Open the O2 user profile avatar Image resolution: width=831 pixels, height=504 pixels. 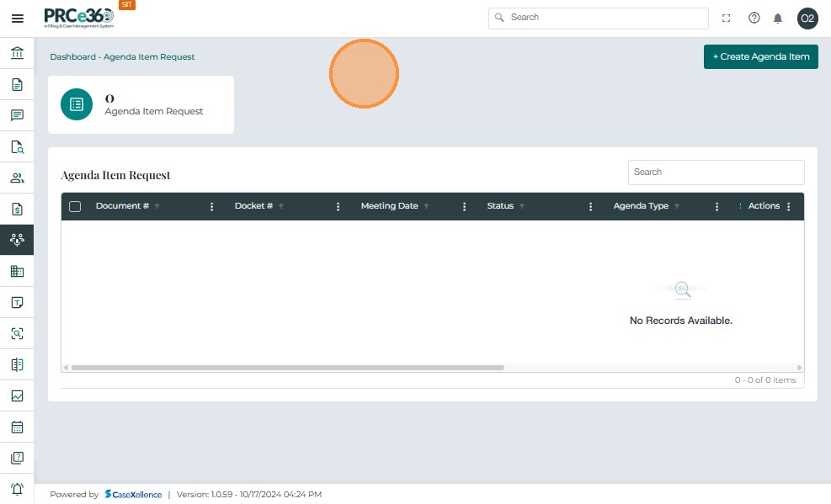point(807,19)
